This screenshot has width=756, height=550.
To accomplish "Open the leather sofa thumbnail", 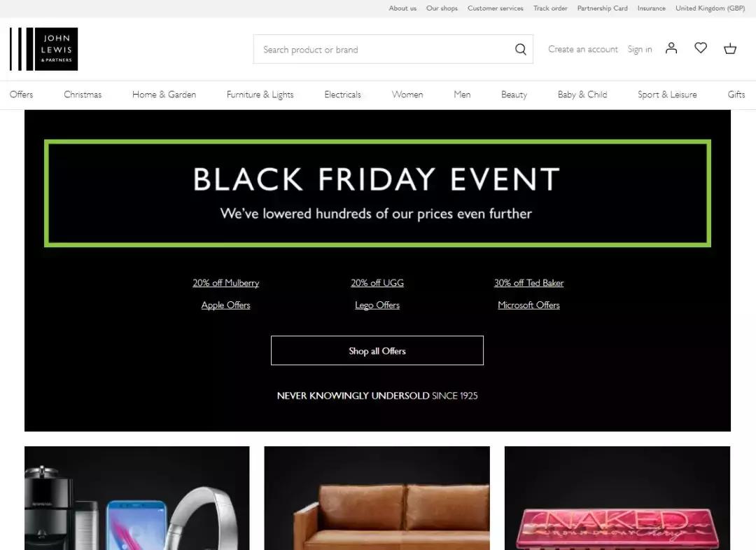I will click(377, 498).
